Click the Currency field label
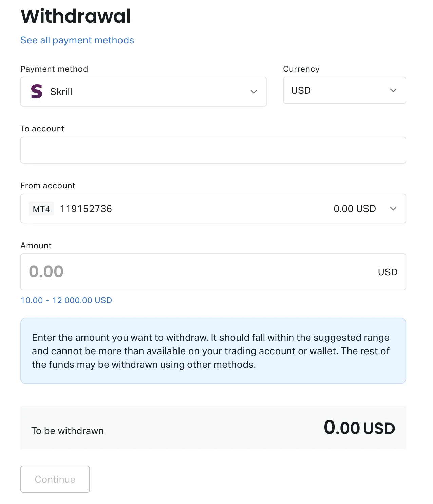 point(301,69)
